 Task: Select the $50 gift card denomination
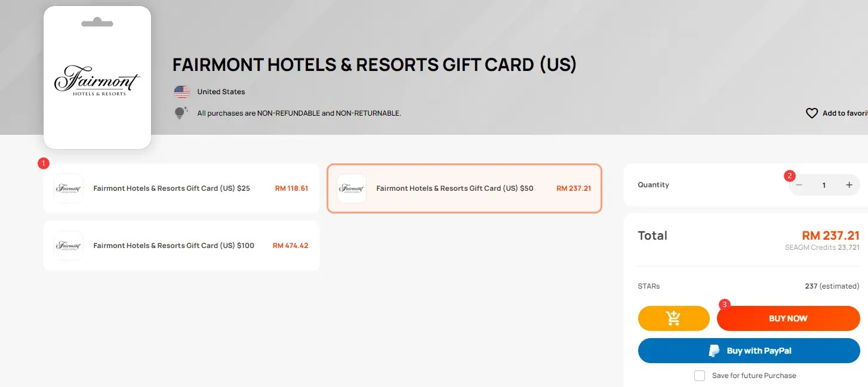[464, 188]
